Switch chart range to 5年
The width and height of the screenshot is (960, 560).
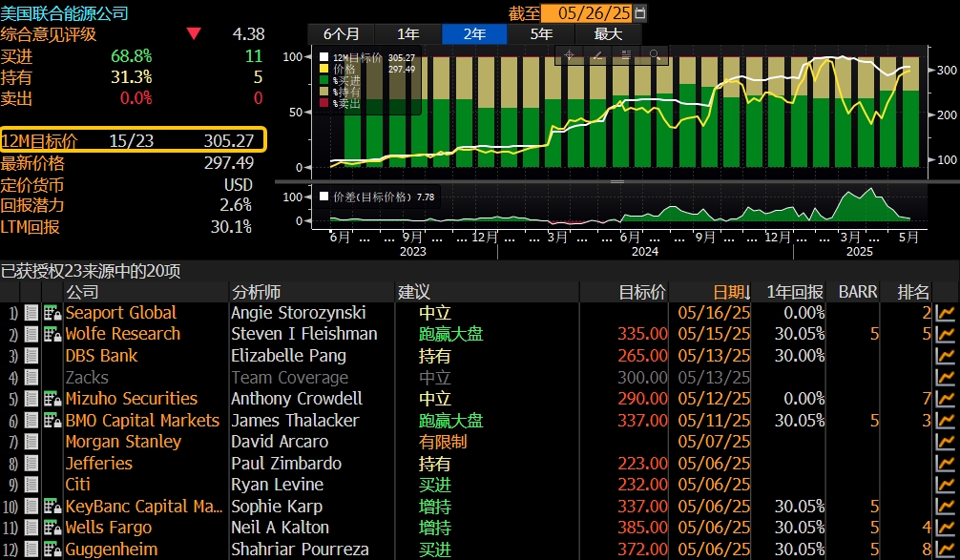[x=541, y=33]
